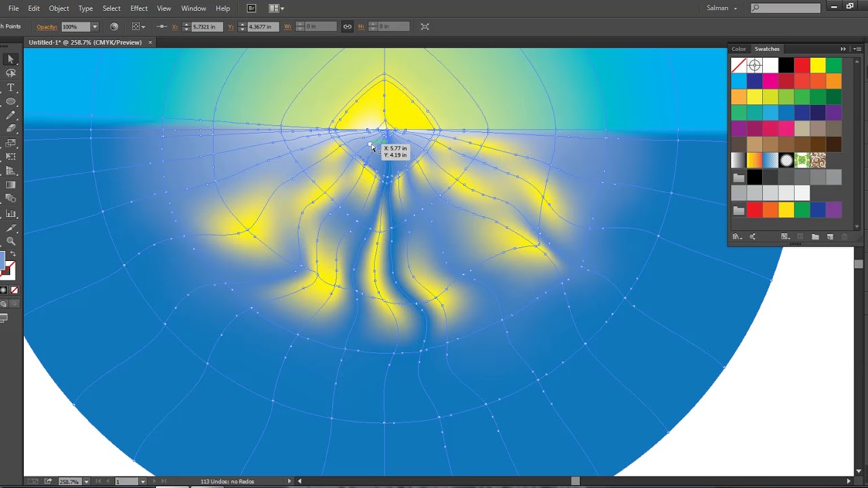Select the Type tool
The height and width of the screenshot is (488, 868).
[10, 87]
